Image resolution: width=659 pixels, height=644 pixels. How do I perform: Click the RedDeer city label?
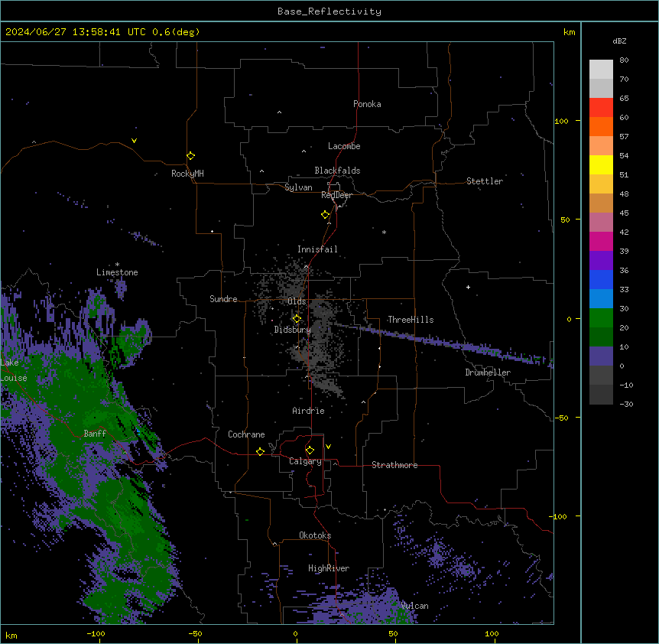click(336, 195)
